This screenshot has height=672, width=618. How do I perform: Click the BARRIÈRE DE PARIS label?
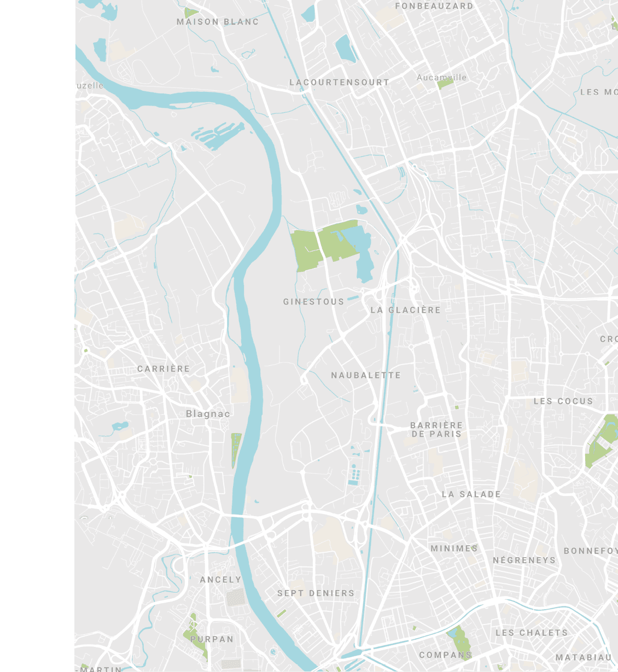point(436,430)
